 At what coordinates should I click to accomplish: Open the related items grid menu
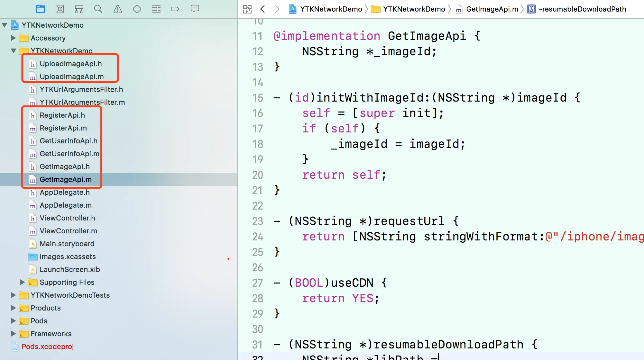247,9
